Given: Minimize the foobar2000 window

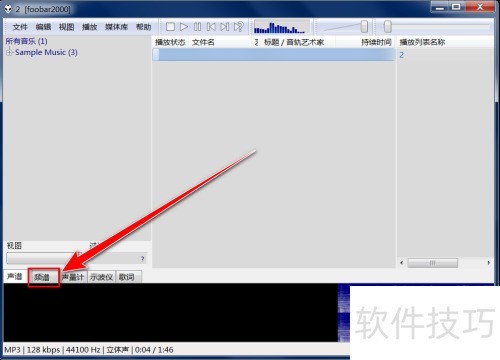Looking at the screenshot, I should (439, 7).
